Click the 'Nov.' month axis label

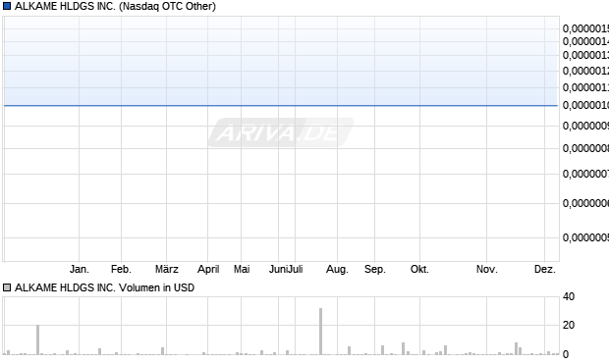pyautogui.click(x=486, y=269)
